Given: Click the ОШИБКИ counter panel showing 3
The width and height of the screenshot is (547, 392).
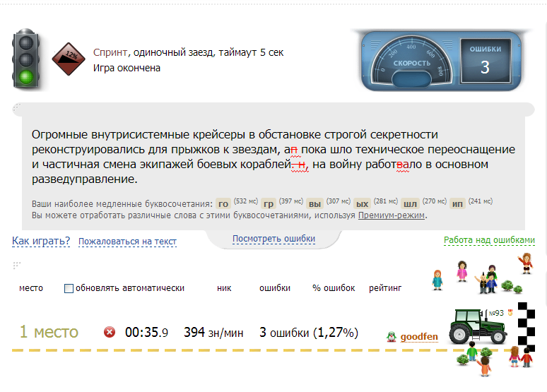Looking at the screenshot, I should click(x=486, y=61).
